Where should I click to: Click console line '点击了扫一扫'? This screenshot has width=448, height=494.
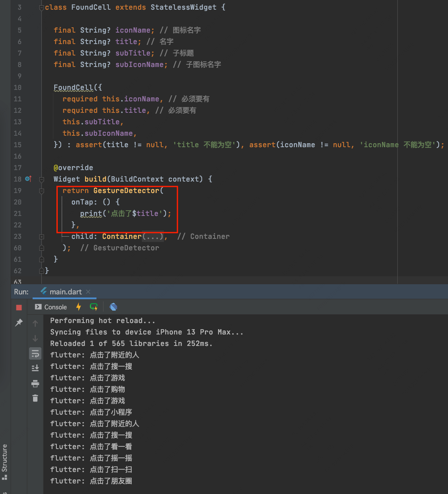pos(91,469)
